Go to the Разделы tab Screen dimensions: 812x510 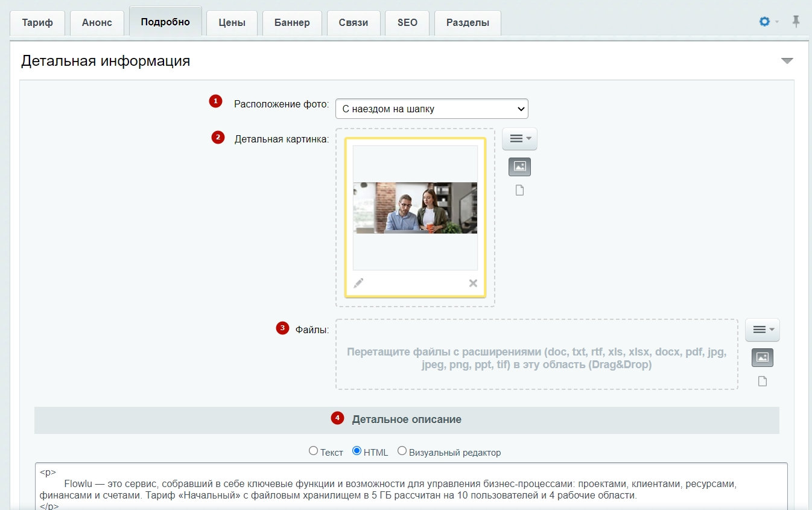point(468,23)
